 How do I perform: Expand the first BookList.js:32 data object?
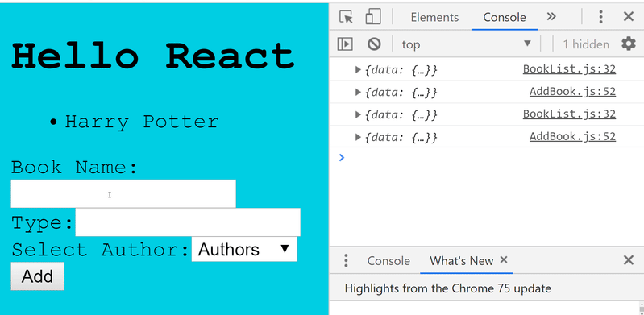pyautogui.click(x=358, y=70)
